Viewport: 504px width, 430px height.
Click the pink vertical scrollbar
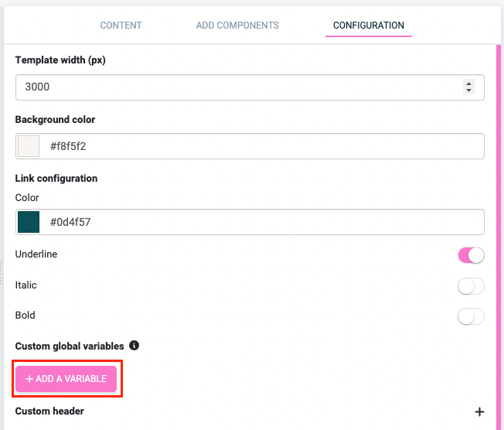[499, 232]
